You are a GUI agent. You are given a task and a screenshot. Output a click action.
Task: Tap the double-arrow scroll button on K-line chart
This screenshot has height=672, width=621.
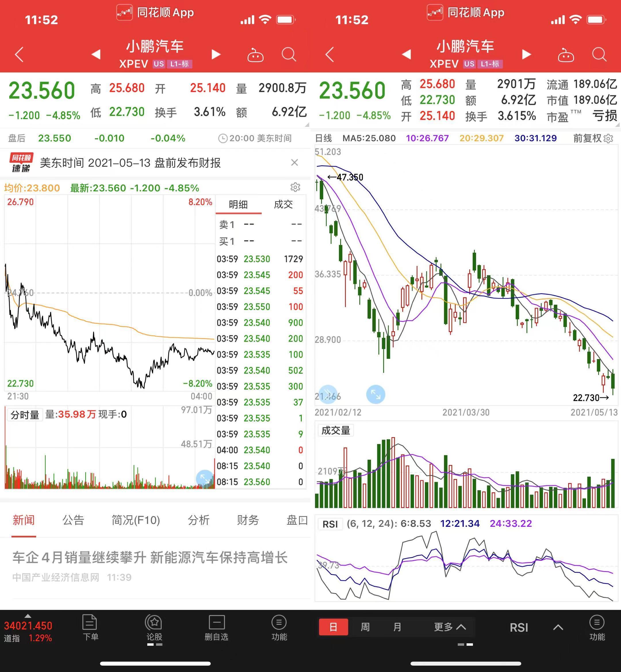point(328,394)
